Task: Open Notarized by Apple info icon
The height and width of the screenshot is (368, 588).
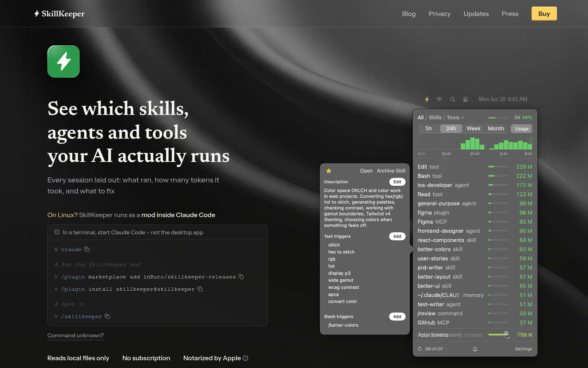Action: coord(245,358)
